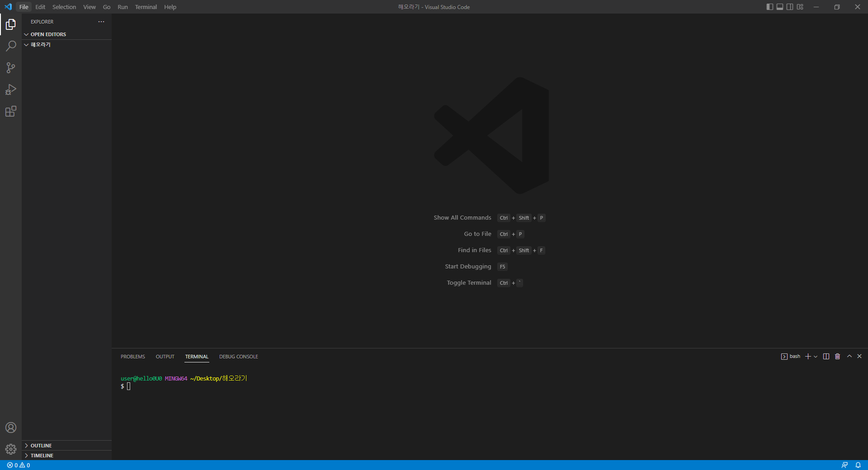Open the Source Control view

coord(11,68)
